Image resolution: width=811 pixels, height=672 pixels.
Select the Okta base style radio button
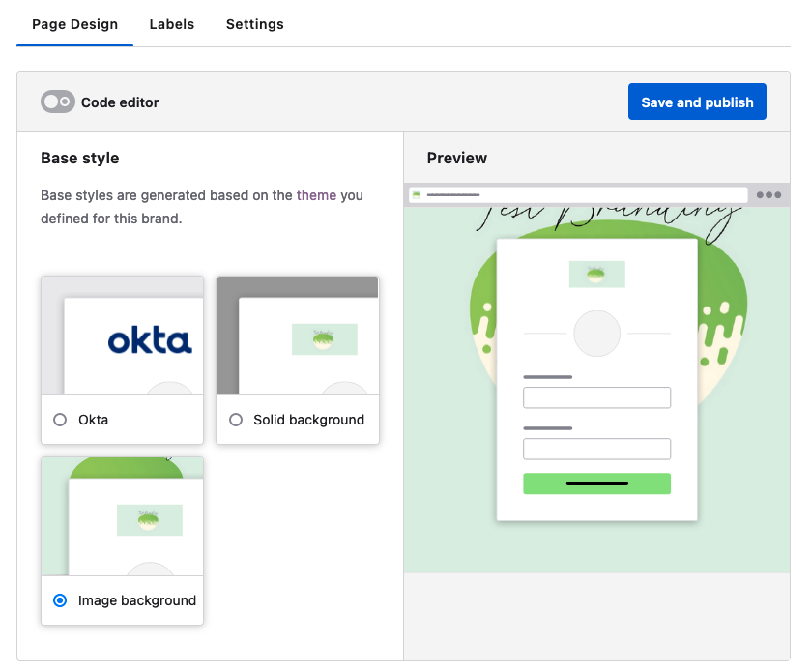(x=59, y=420)
